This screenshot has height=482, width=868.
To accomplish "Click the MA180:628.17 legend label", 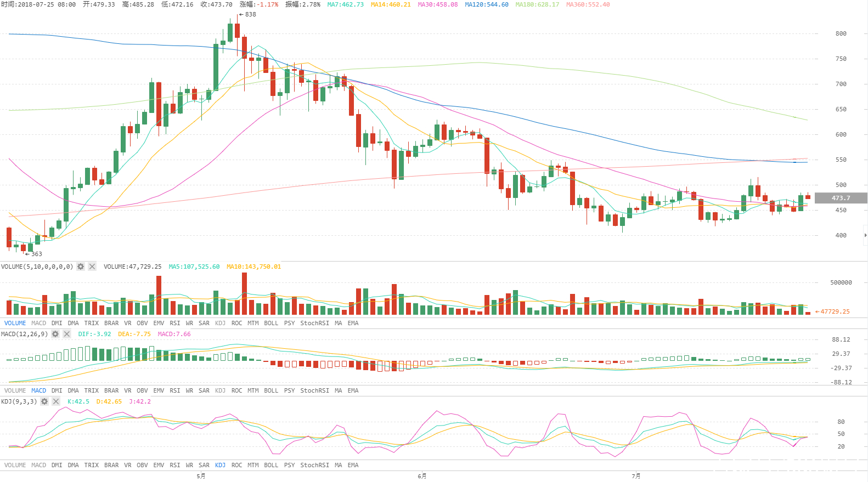I will [537, 4].
